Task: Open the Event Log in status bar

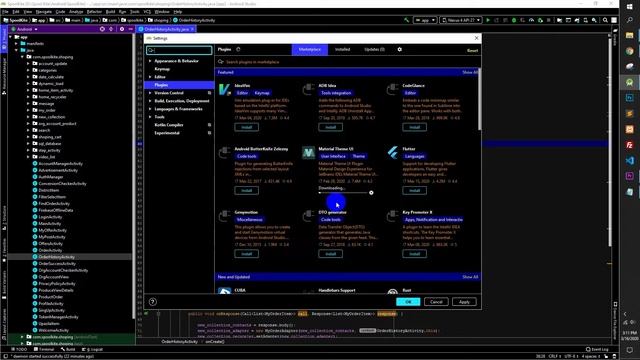Action: click(597, 349)
